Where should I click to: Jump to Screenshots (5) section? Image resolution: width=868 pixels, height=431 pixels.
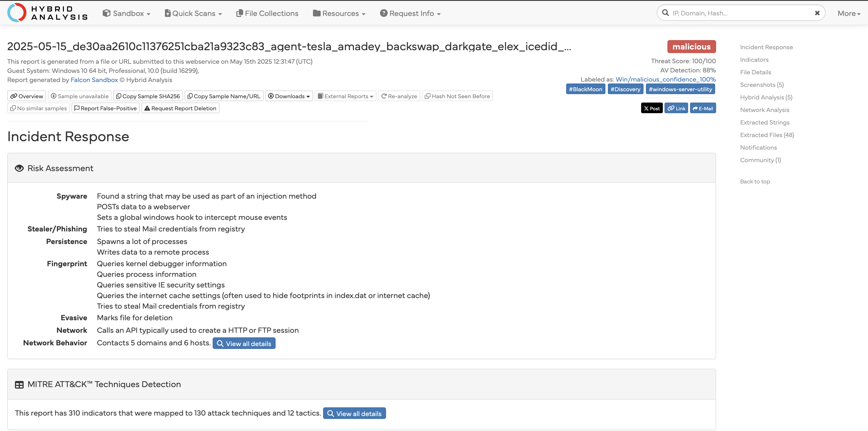tap(762, 85)
